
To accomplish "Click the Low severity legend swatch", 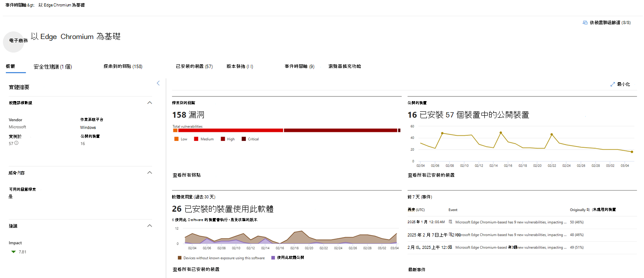I will click(176, 139).
